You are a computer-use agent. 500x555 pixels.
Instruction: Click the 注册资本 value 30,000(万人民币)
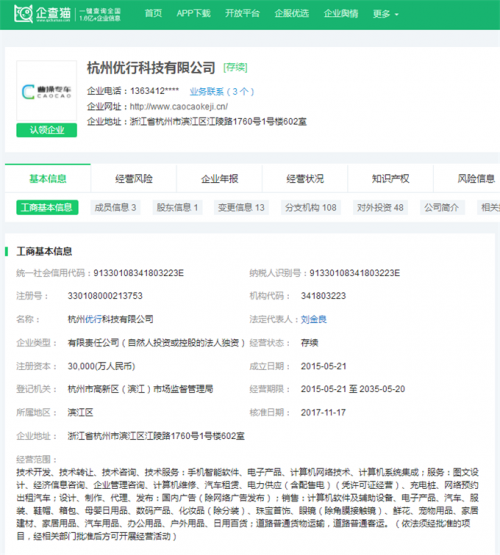pyautogui.click(x=102, y=366)
